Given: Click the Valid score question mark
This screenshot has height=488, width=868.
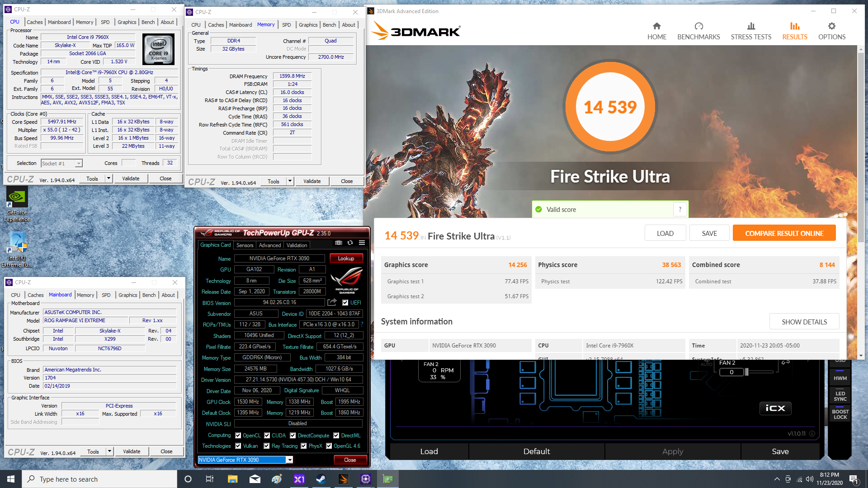Looking at the screenshot, I should 680,209.
